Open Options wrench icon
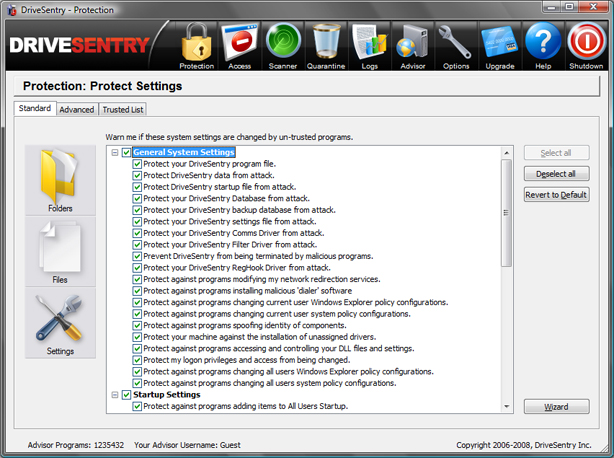The image size is (614, 458). point(456,46)
